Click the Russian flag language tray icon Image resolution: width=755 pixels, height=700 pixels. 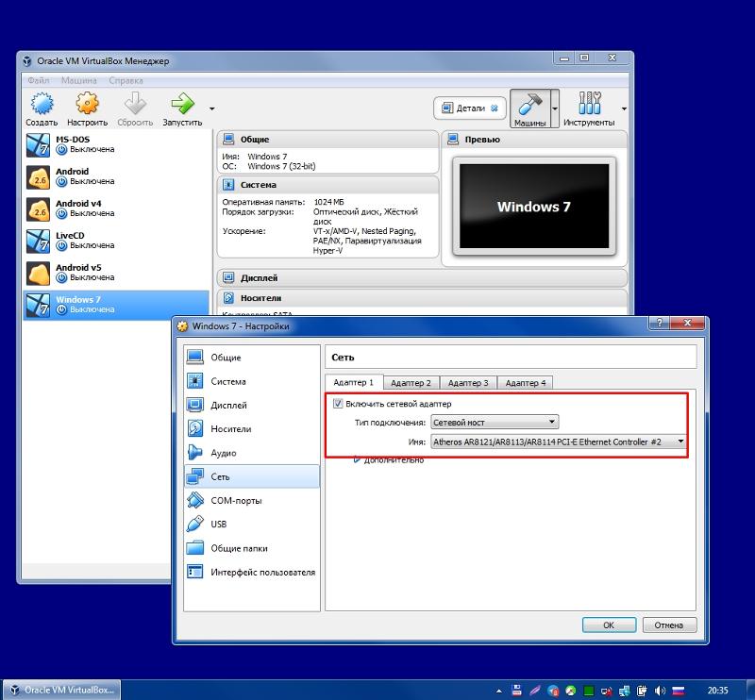(x=678, y=691)
